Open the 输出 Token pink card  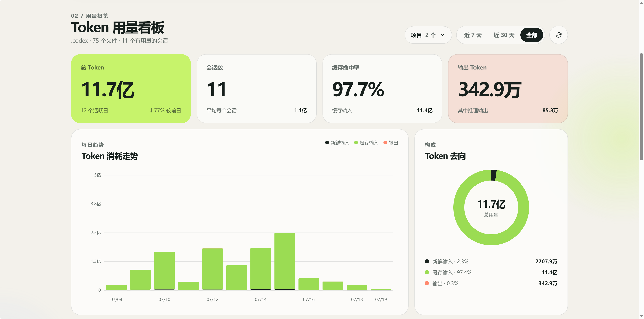click(x=507, y=89)
